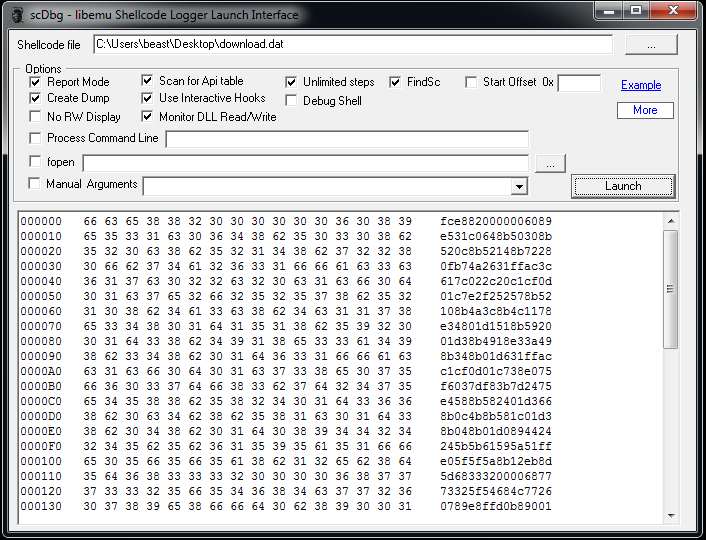Image resolution: width=706 pixels, height=540 pixels.
Task: Click ASCII text 8b048b01d0894424
Action: [x=496, y=431]
